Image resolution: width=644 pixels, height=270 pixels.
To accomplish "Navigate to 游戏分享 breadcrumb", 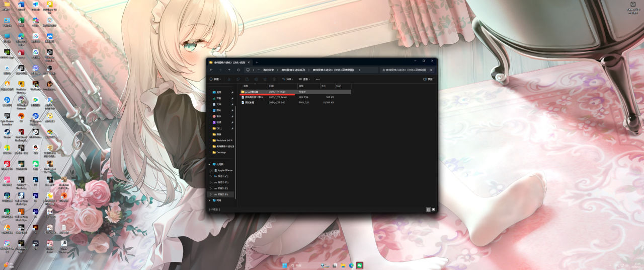I will (x=269, y=70).
